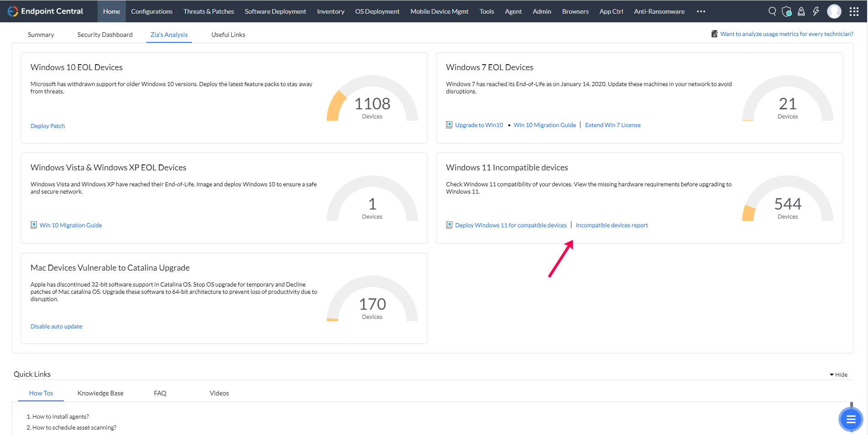Open the App Ctrl menu
This screenshot has width=868, height=435.
tap(611, 11)
